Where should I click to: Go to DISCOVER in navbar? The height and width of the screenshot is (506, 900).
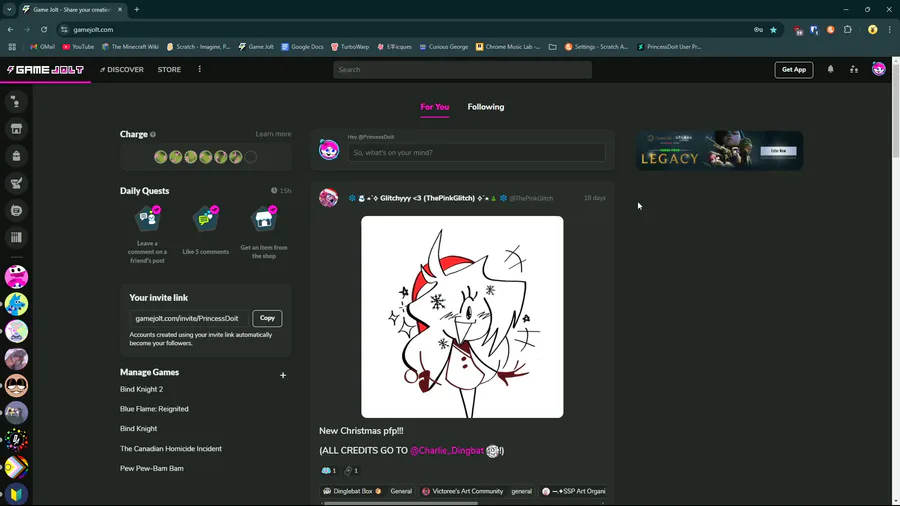122,69
